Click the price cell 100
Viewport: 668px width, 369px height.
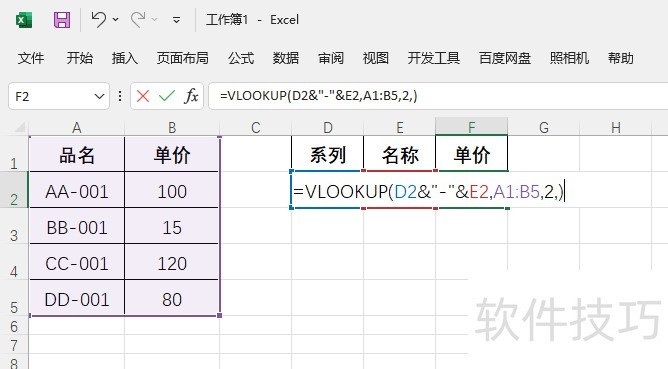click(x=172, y=190)
